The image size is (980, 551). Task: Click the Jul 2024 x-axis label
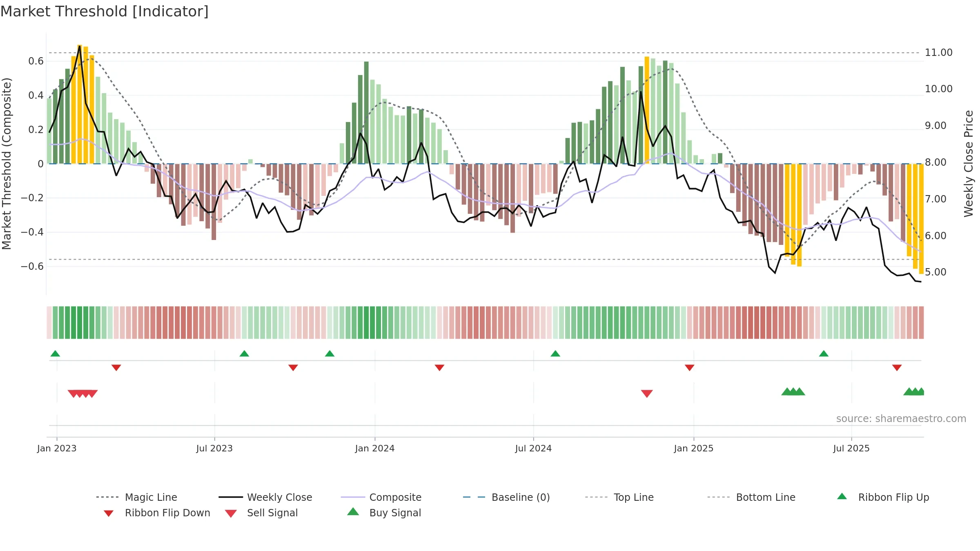click(x=533, y=448)
